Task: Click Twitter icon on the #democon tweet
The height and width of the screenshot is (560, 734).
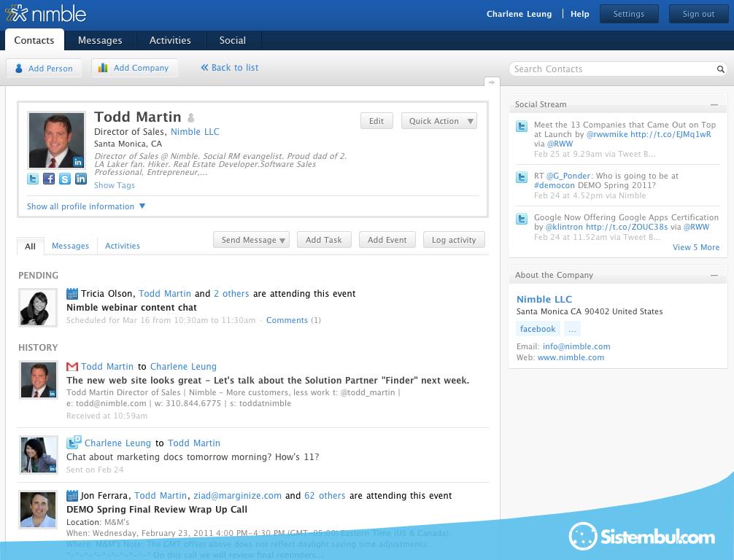Action: [522, 177]
